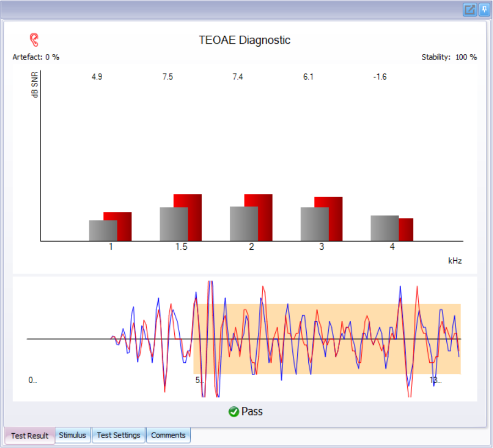Click the 0... waveform time marker
493x448 pixels.
(32, 380)
